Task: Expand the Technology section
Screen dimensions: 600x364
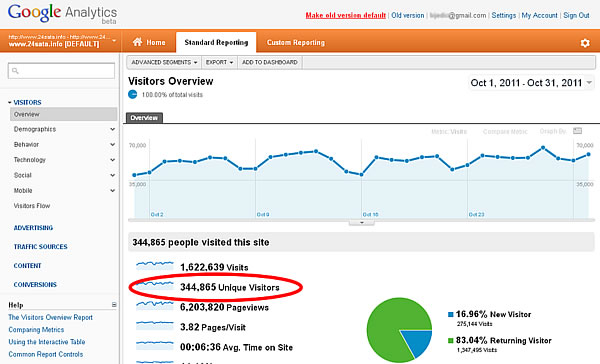Action: 112,160
